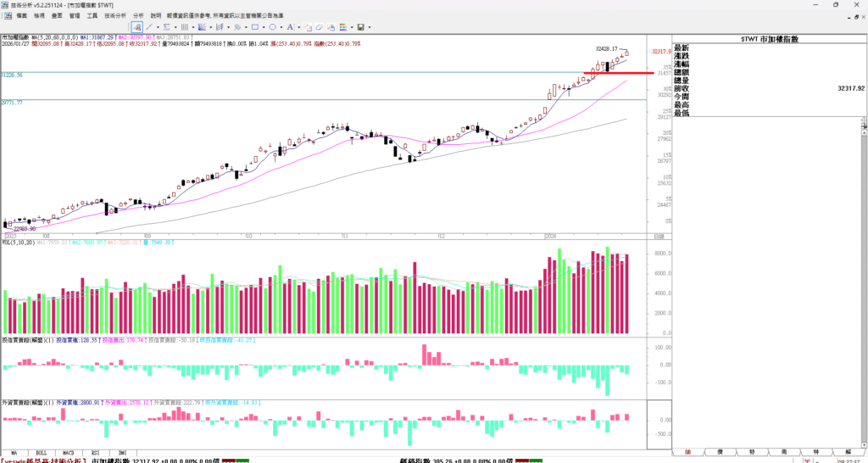Image resolution: width=868 pixels, height=463 pixels.
Task: Click the save floppy disk icon
Action: point(359,27)
